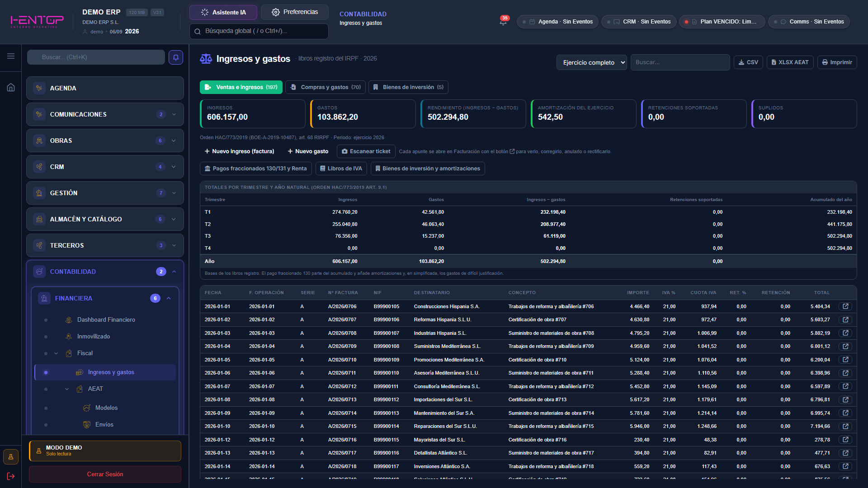Image resolution: width=868 pixels, height=488 pixels.
Task: Open the Asistente IA button
Action: coord(223,12)
